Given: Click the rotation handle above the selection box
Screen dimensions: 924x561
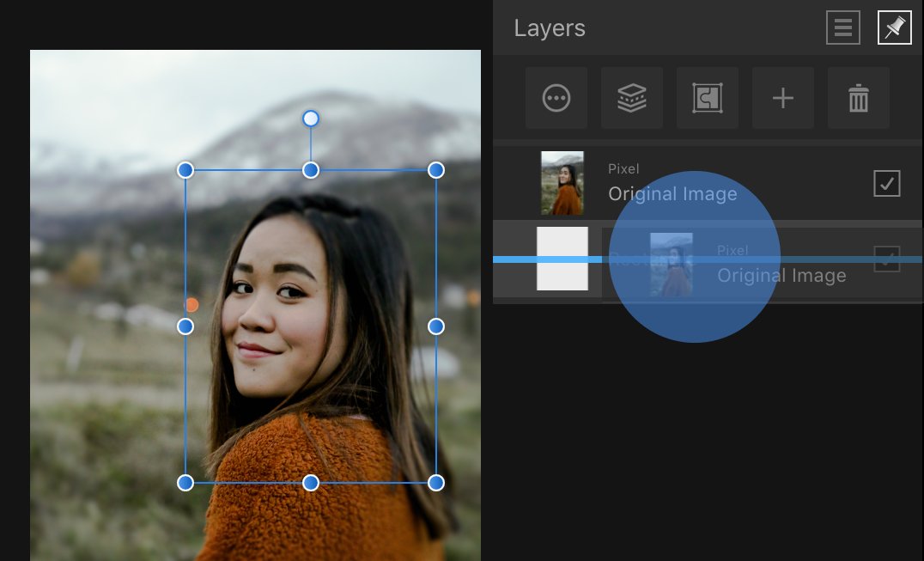Looking at the screenshot, I should click(311, 119).
